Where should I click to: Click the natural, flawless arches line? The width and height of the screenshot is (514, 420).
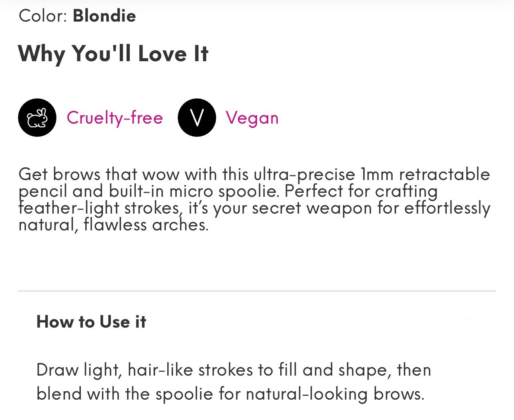(x=114, y=225)
